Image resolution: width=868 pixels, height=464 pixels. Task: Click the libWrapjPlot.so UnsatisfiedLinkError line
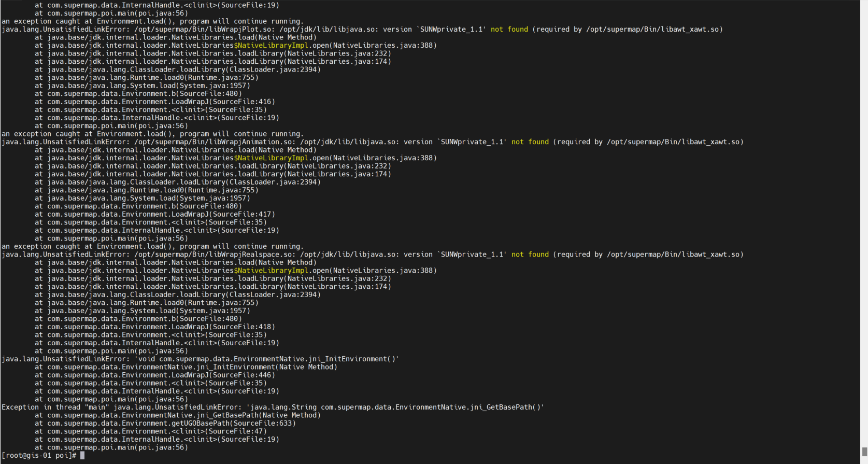point(362,30)
